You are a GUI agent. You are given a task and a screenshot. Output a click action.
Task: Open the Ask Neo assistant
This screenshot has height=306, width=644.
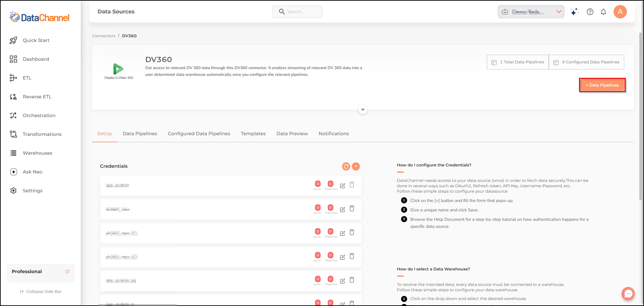[x=26, y=172]
